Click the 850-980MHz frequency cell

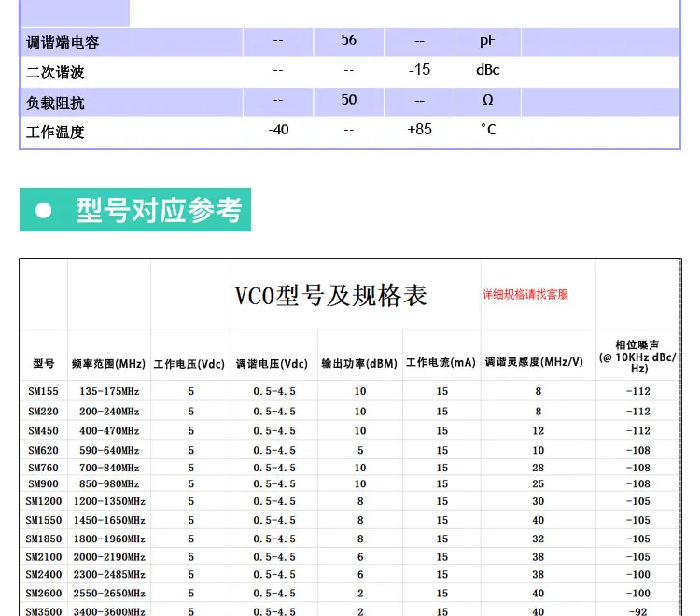pyautogui.click(x=109, y=483)
